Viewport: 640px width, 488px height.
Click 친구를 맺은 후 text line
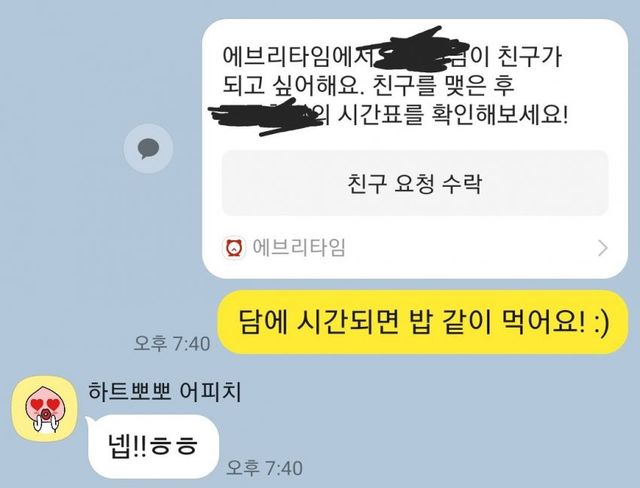[444, 86]
